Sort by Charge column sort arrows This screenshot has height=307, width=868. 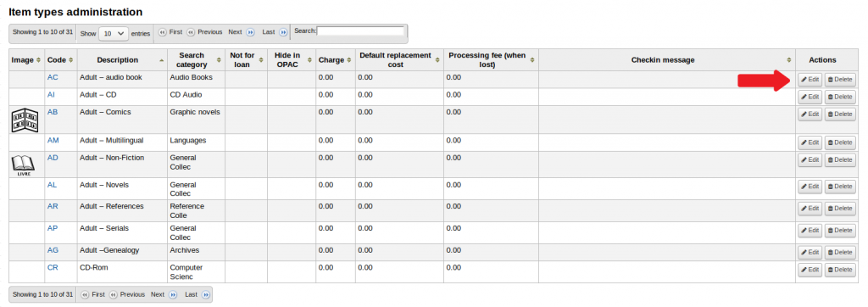(x=349, y=60)
